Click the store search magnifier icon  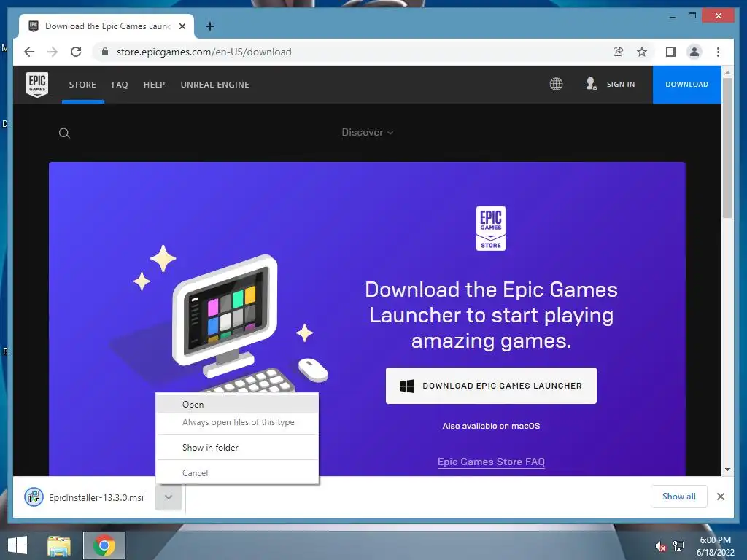click(x=64, y=133)
